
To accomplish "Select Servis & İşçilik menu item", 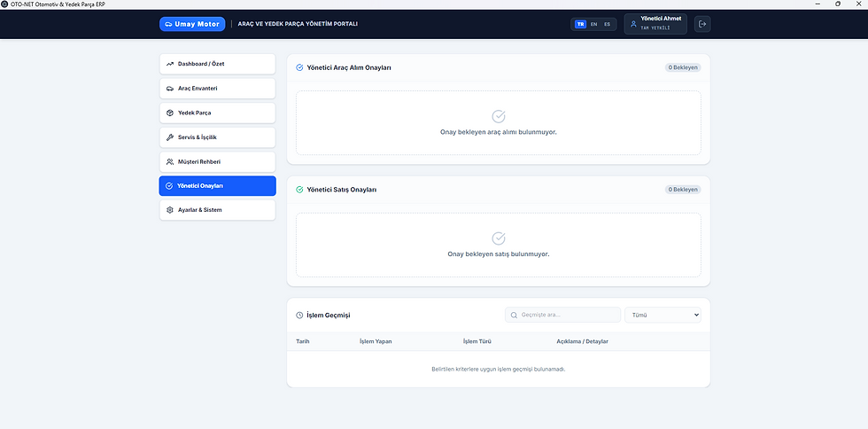I will (218, 136).
